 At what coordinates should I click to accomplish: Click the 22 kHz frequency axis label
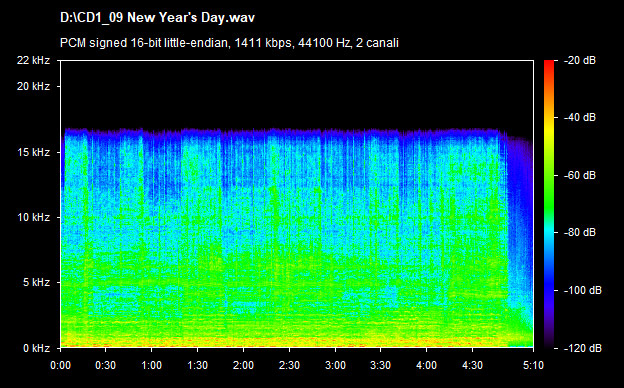click(x=33, y=60)
